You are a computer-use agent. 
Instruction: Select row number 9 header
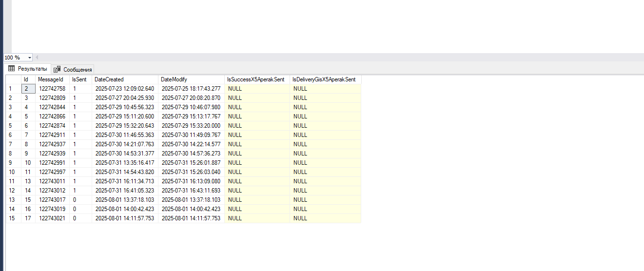pos(13,163)
